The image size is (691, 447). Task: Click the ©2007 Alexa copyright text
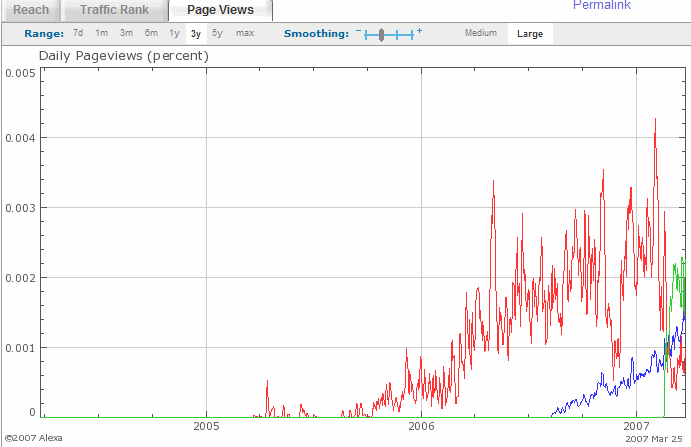(33, 438)
